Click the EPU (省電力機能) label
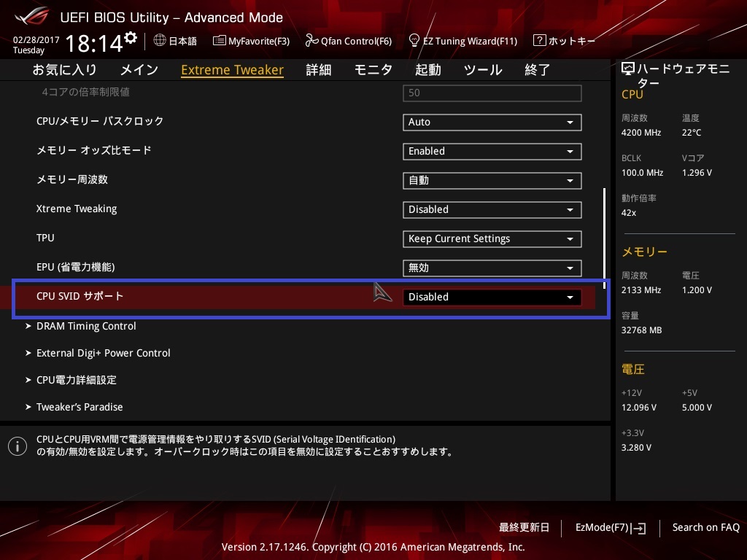This screenshot has height=560, width=747. [75, 267]
